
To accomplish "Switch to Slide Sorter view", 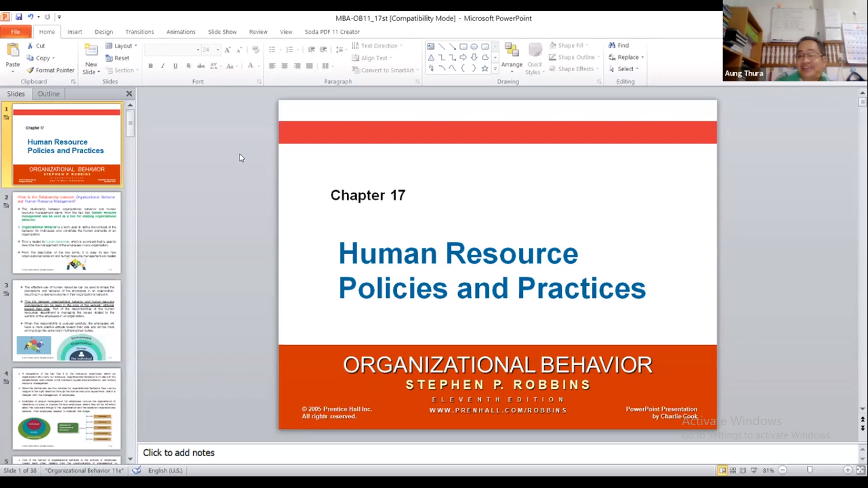I will 733,470.
